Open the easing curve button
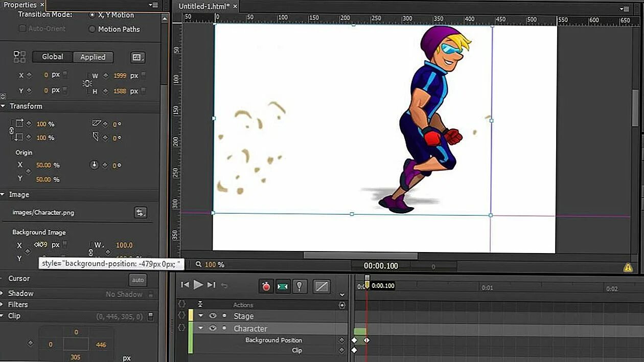Screen dimensions: 644x362 (x=321, y=286)
